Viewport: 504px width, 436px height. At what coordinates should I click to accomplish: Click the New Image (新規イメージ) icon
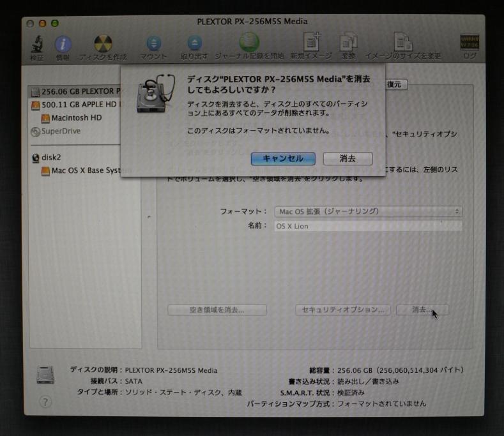pos(312,41)
